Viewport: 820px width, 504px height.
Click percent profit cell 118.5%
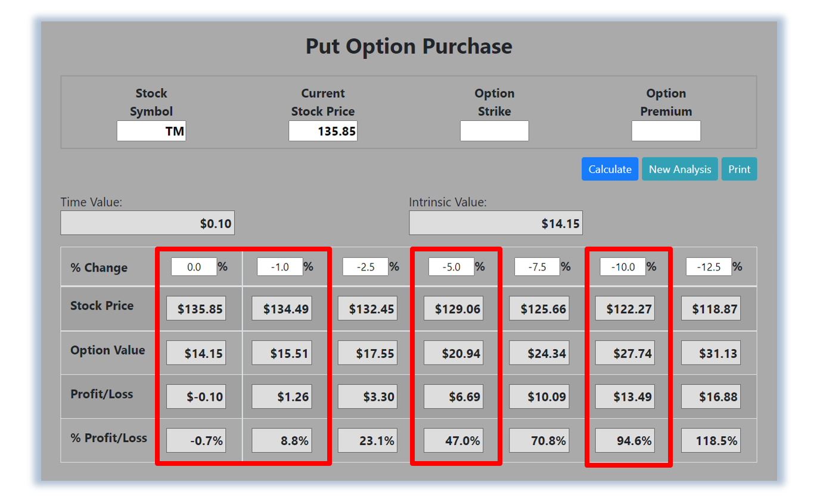[x=711, y=441]
